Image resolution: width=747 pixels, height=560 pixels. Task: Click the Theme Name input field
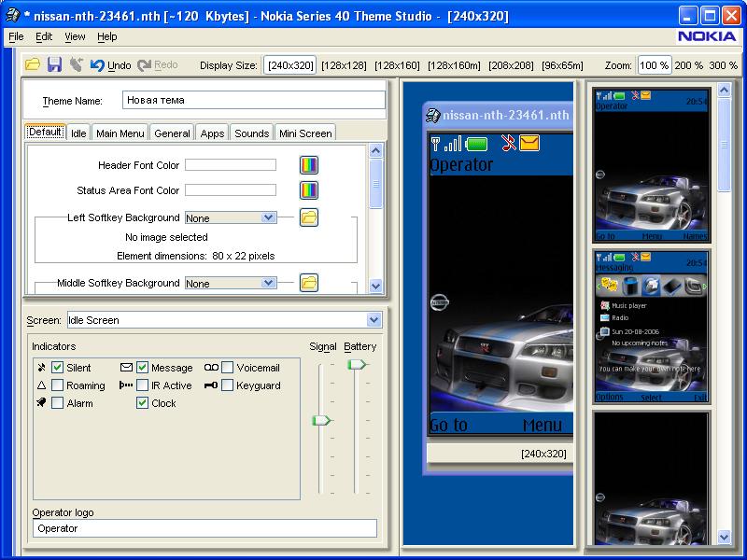(253, 100)
